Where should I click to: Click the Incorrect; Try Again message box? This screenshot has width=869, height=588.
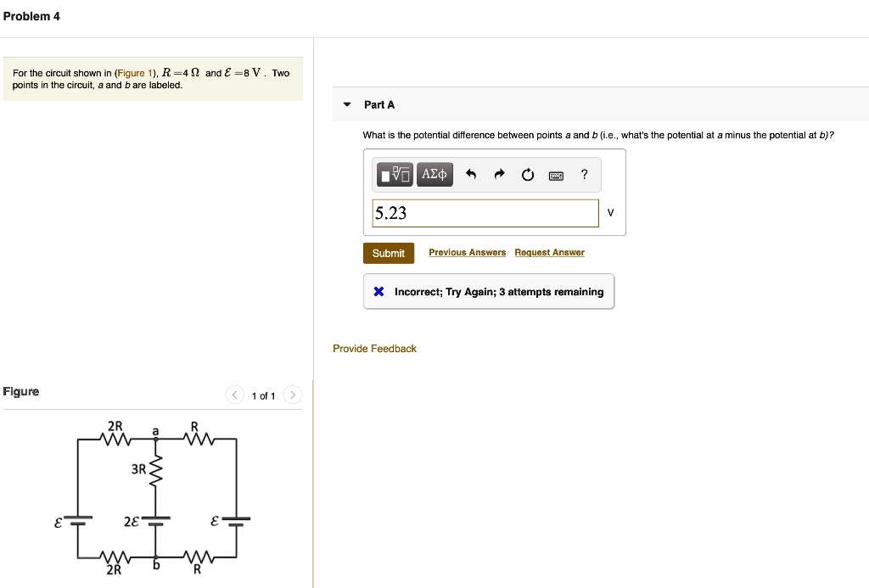tap(489, 291)
